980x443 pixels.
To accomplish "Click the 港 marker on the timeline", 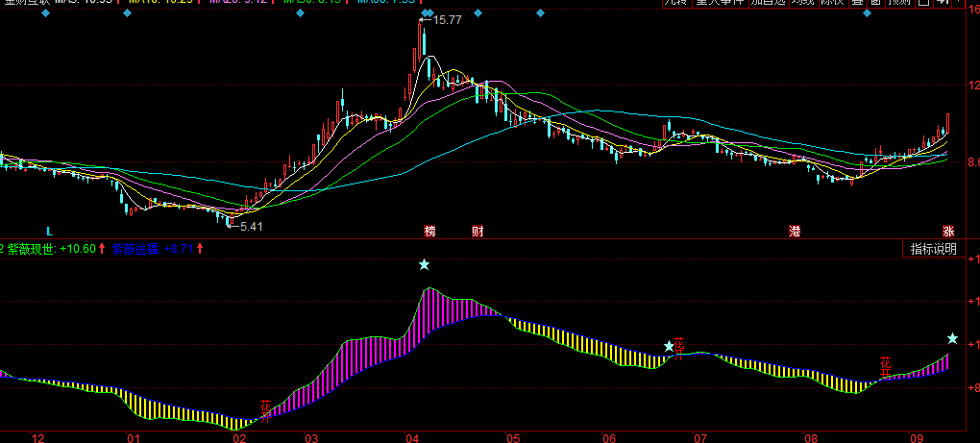I will point(795,232).
